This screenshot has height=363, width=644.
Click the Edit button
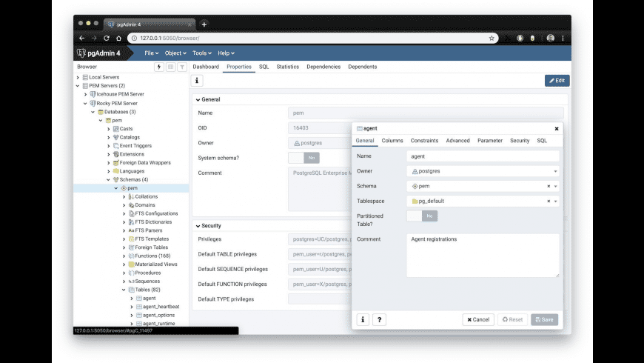click(557, 81)
